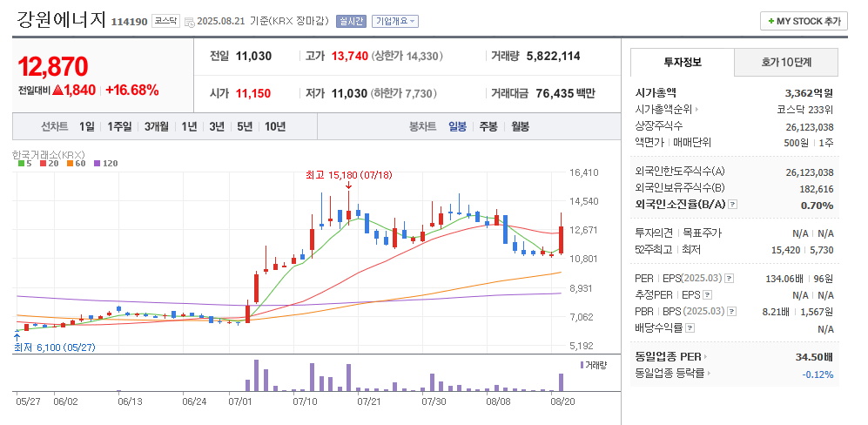
Task: Select the 월봉 candle chart
Action: 520,126
